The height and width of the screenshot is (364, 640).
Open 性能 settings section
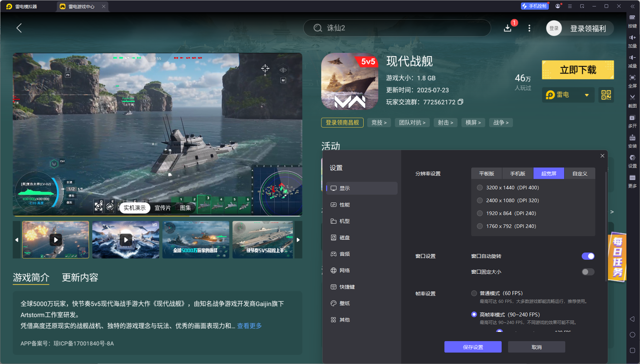pyautogui.click(x=362, y=205)
